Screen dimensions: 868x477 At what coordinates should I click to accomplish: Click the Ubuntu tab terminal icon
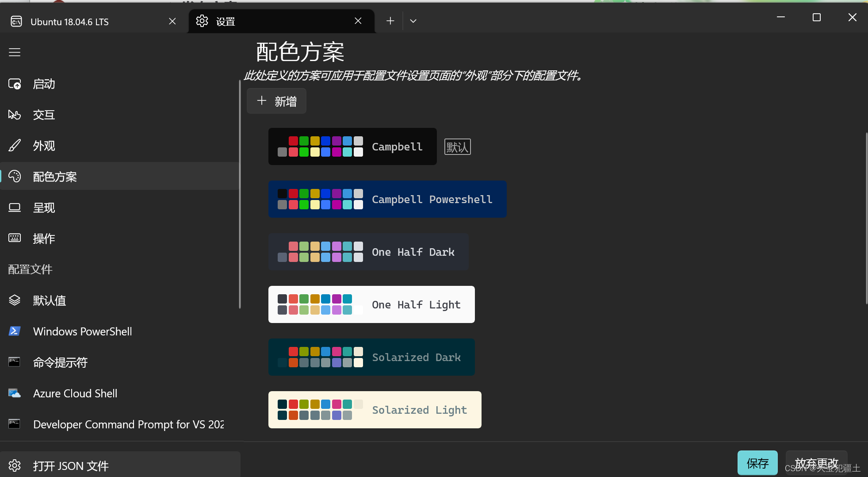point(16,21)
